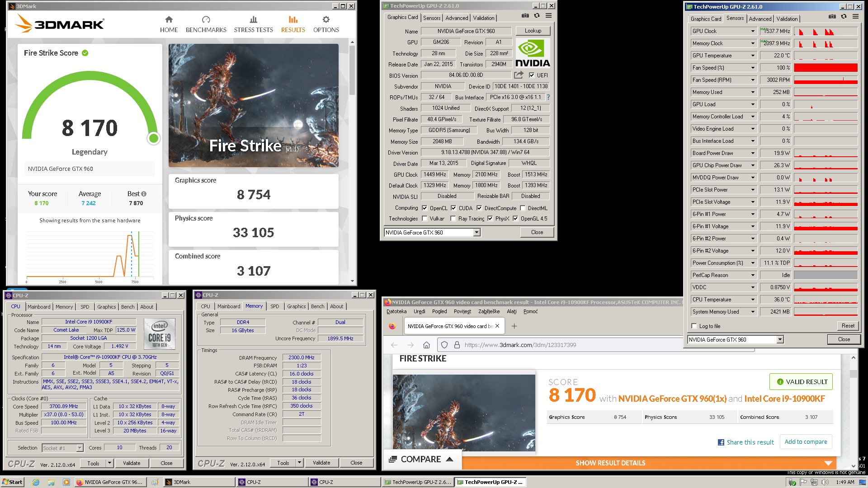Click Windows Start button
This screenshot has width=868, height=488.
click(12, 482)
